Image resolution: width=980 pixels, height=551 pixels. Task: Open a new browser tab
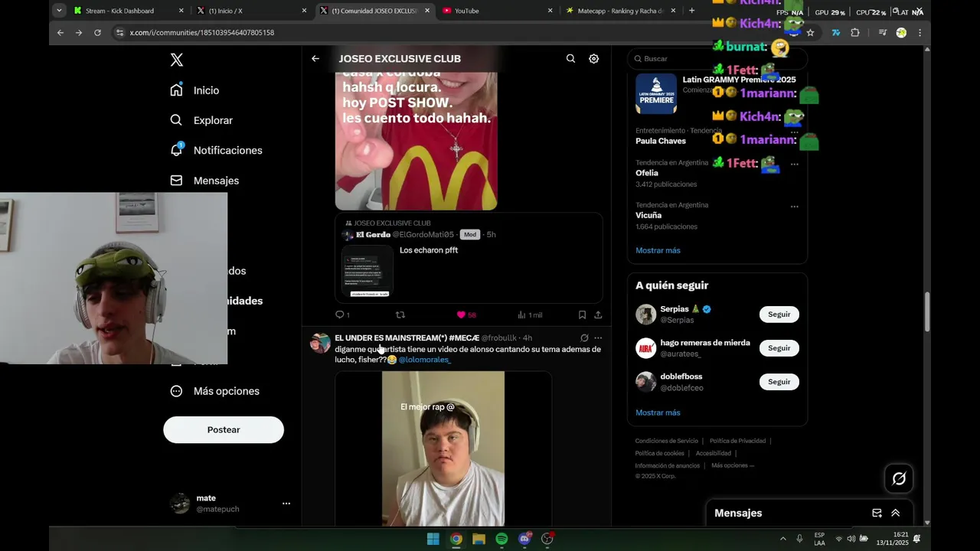pos(692,11)
